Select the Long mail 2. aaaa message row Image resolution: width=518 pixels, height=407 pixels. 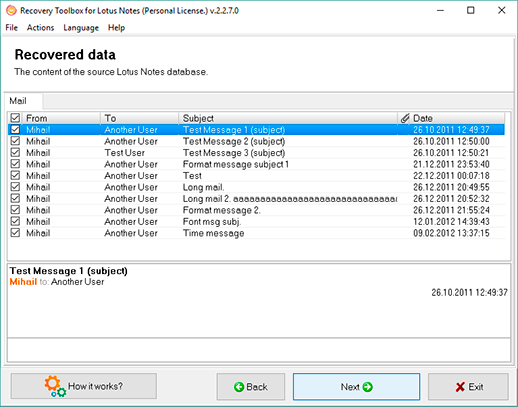click(256, 199)
